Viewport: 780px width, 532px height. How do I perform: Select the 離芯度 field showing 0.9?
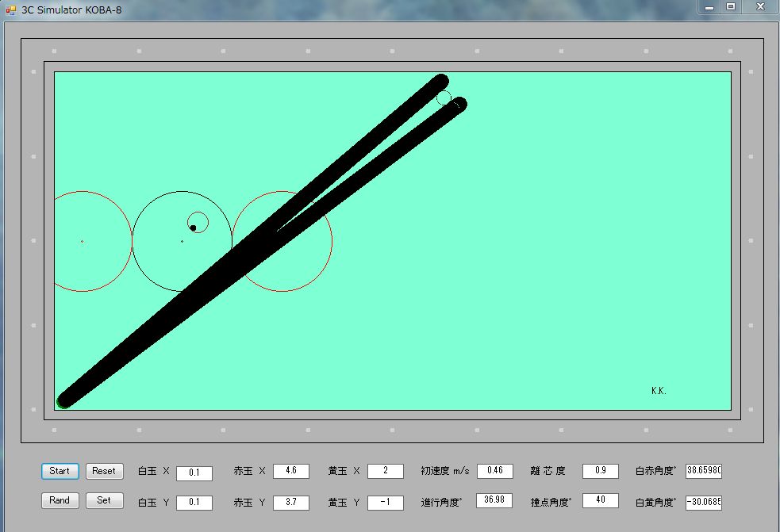click(601, 471)
